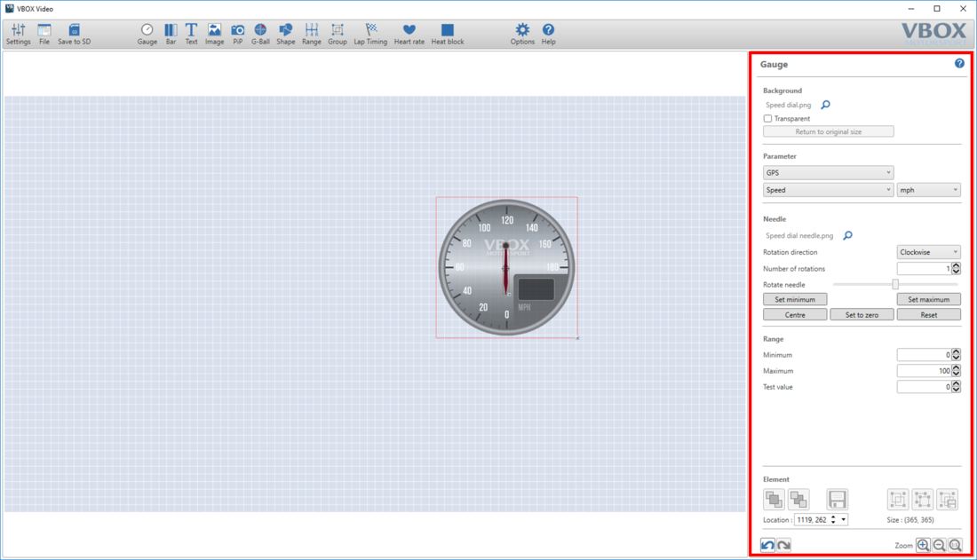
Task: Click the Centre button
Action: [795, 314]
